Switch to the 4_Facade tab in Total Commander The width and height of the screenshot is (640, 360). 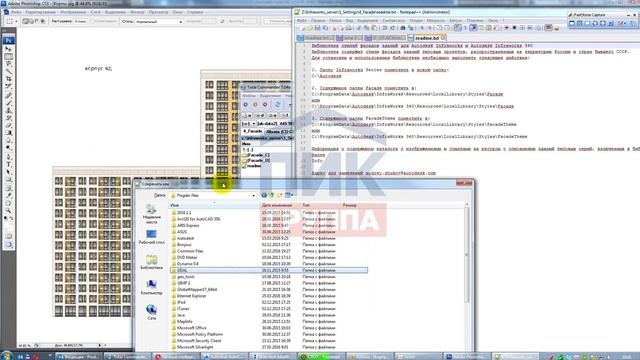[253, 131]
